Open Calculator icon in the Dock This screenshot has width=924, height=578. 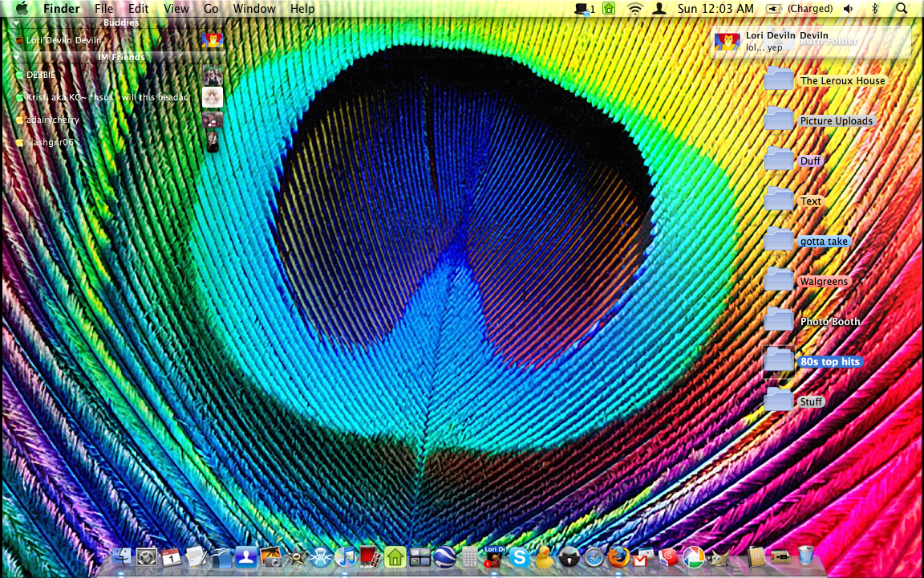click(x=470, y=557)
